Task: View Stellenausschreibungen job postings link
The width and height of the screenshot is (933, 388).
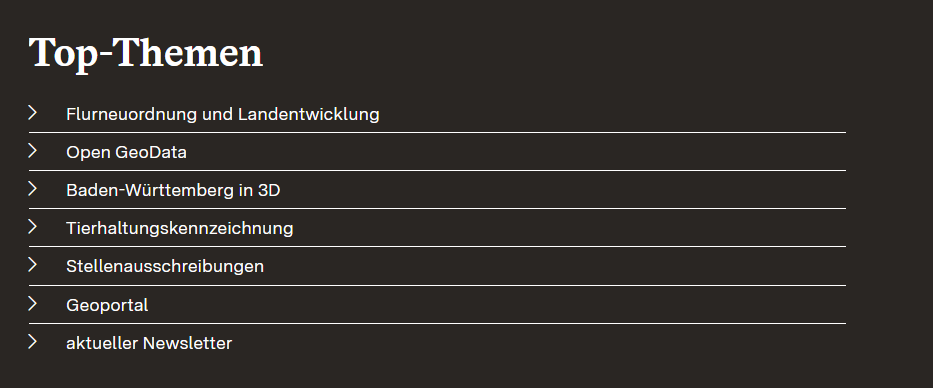Action: pos(165,266)
